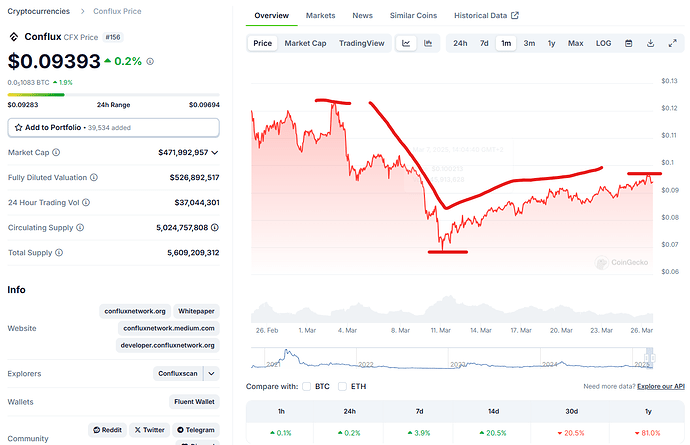Click Explore our API link
This screenshot has width=690, height=445.
[x=661, y=386]
